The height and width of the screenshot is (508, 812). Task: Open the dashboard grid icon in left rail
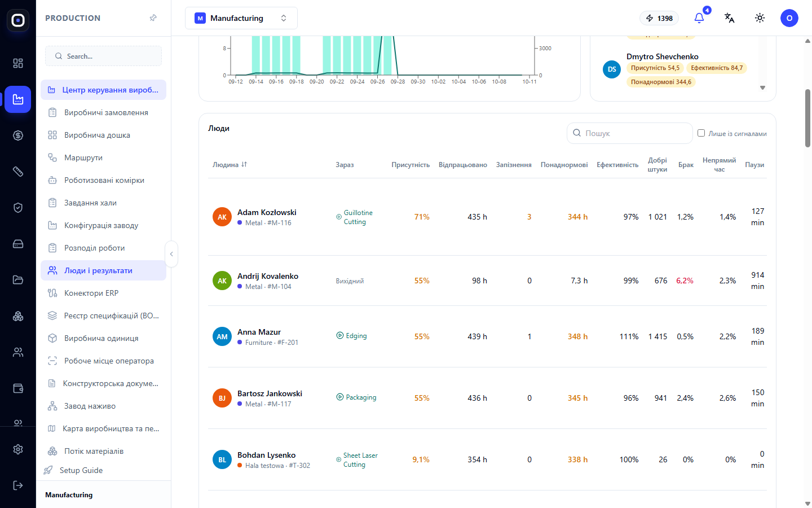pyautogui.click(x=18, y=63)
